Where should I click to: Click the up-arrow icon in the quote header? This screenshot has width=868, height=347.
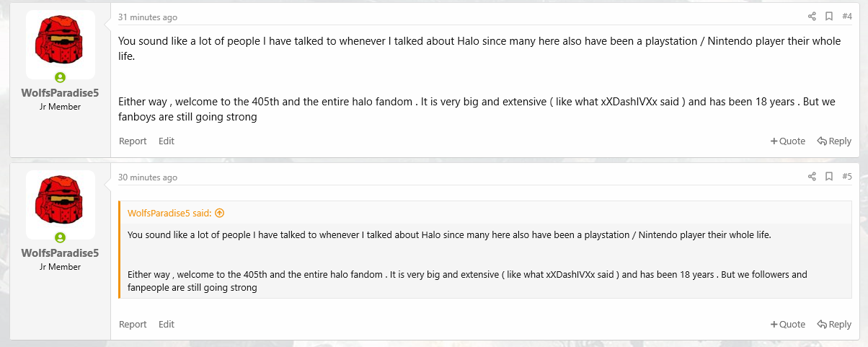[x=220, y=213]
